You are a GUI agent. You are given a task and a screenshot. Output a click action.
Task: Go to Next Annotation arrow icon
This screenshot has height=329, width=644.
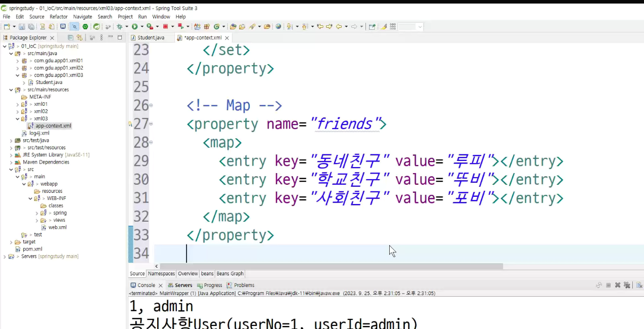point(289,26)
